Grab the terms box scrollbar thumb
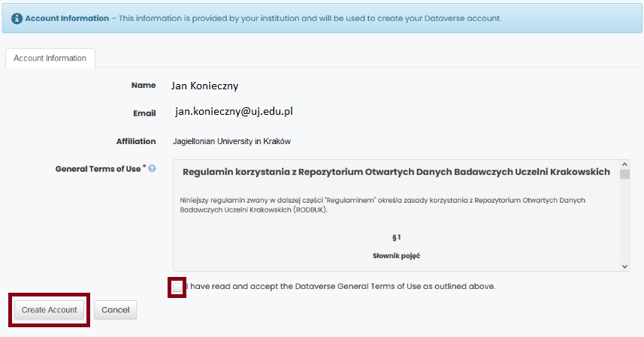Image resolution: width=644 pixels, height=337 pixels. click(624, 174)
